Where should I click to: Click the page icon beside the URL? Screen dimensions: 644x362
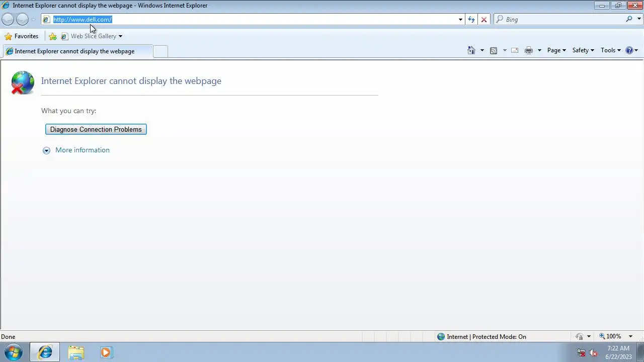(46, 19)
